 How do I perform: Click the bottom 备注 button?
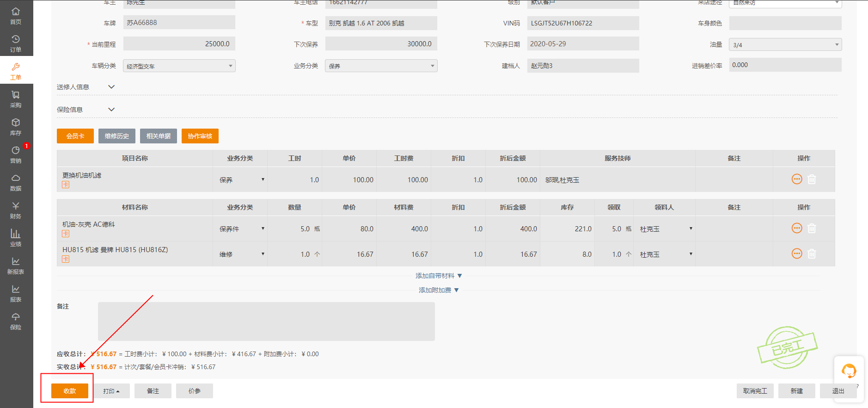pos(153,391)
